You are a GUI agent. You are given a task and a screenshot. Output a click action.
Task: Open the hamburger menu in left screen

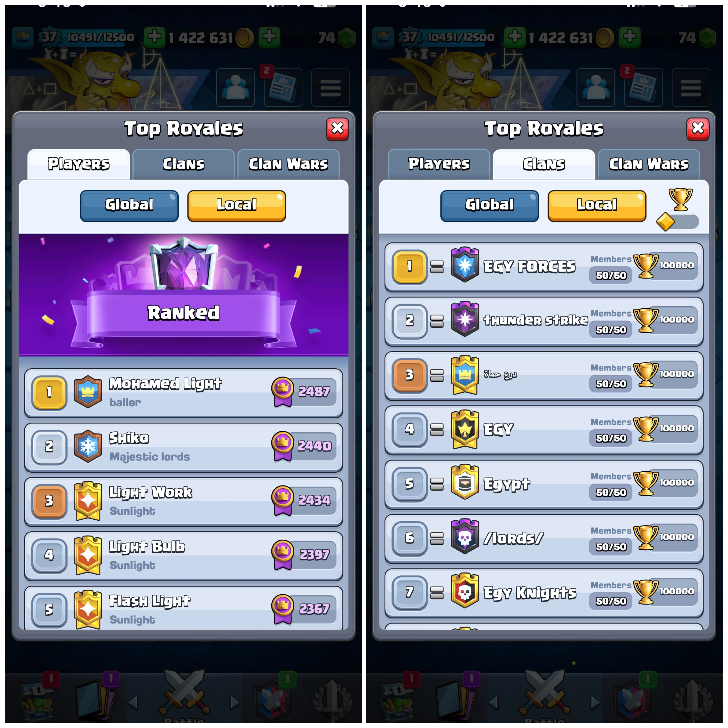click(x=330, y=88)
